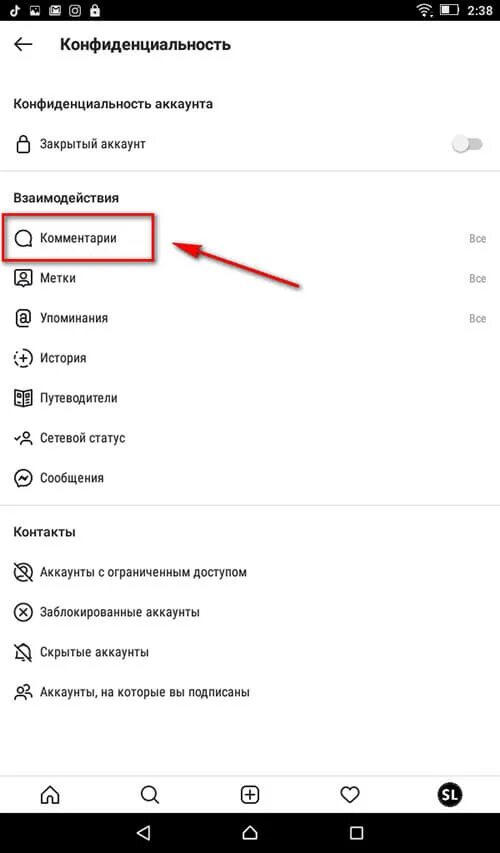Tap the Android system home button

click(250, 832)
